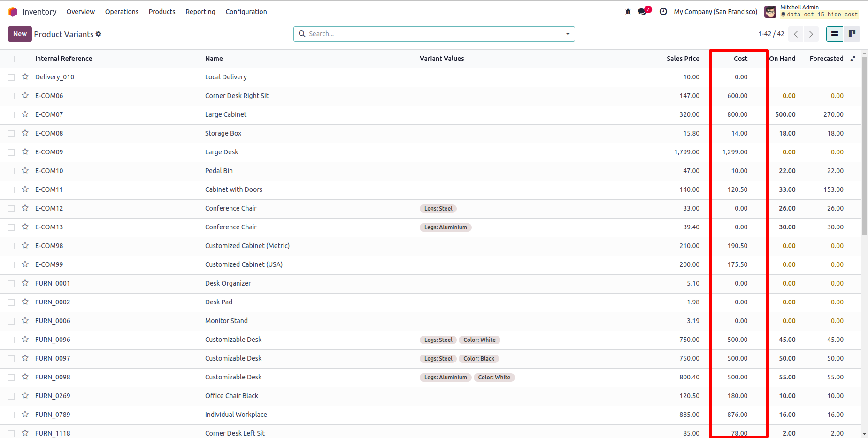The image size is (868, 438).
Task: Check the Office Chair Black row checkbox
Action: click(11, 396)
